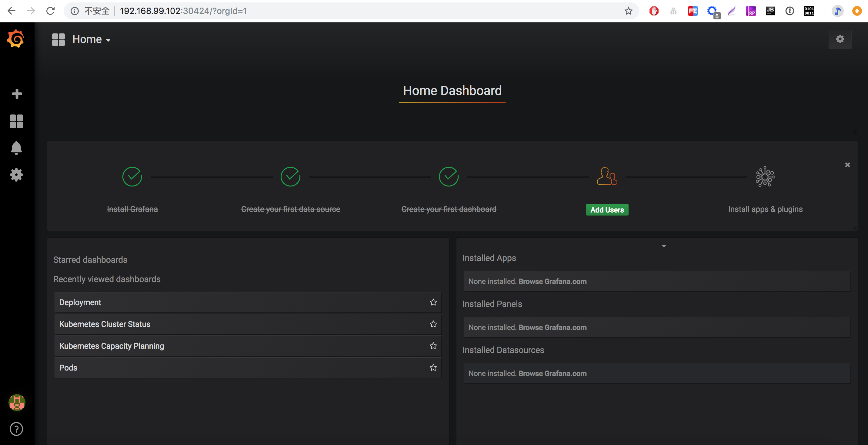Viewport: 868px width, 445px height.
Task: Open Configuration gear in the sidebar
Action: coord(16,174)
